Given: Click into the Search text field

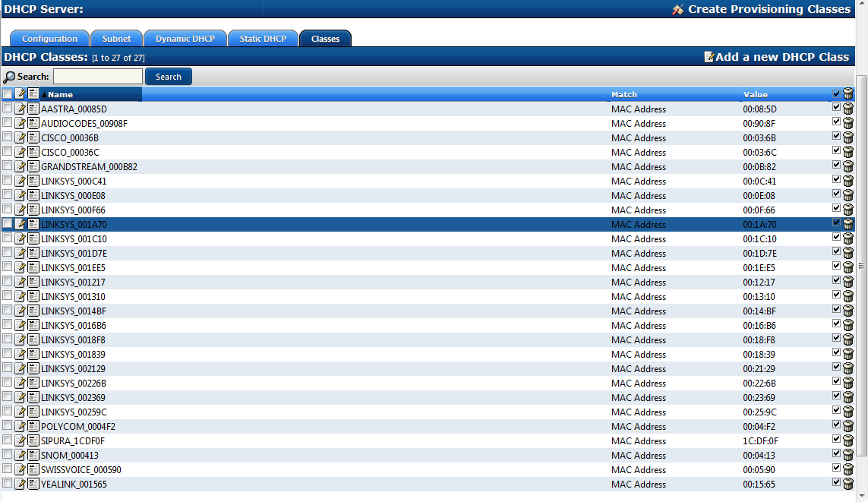Looking at the screenshot, I should coord(98,77).
